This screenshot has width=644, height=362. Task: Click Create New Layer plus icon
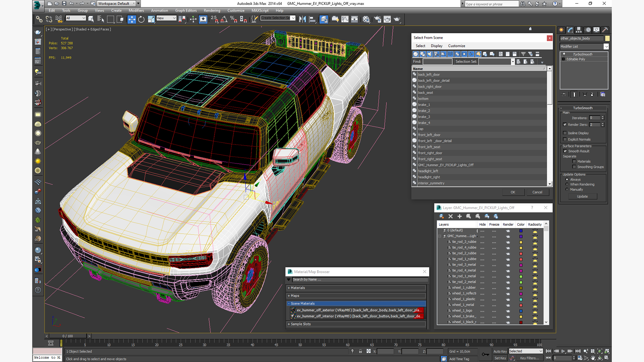click(460, 216)
